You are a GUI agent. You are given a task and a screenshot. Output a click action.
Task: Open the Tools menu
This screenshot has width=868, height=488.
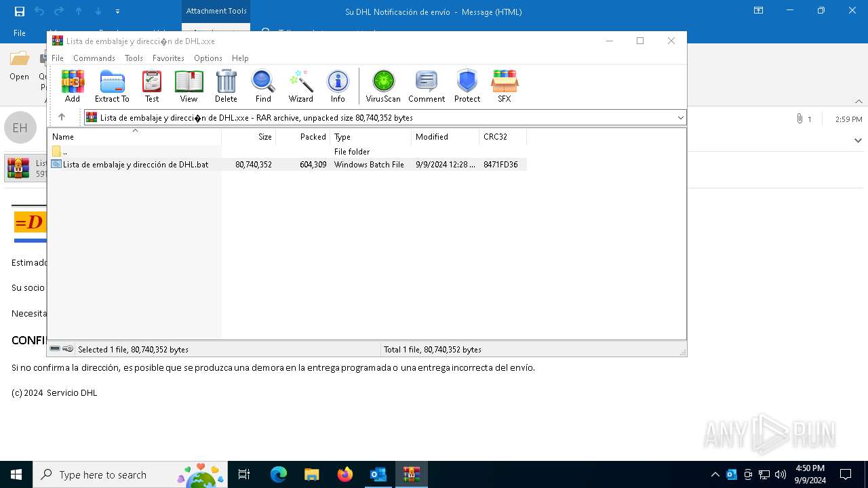(x=134, y=58)
